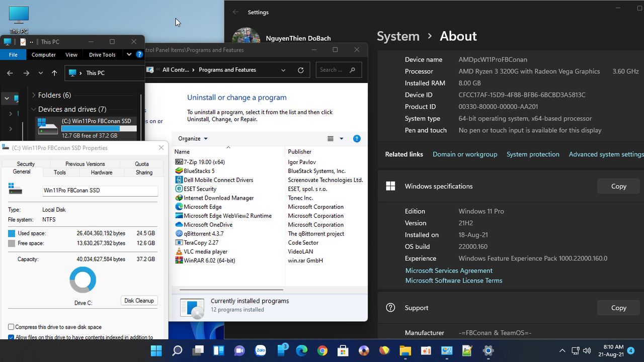Click horizontal scrollbar in programs list
The width and height of the screenshot is (644, 362).
[x=231, y=290]
